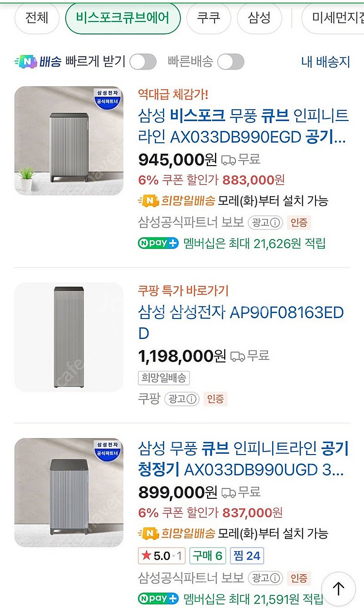Select the 쿠쿠 brand filter chip
Image resolution: width=364 pixels, height=609 pixels.
point(208,18)
